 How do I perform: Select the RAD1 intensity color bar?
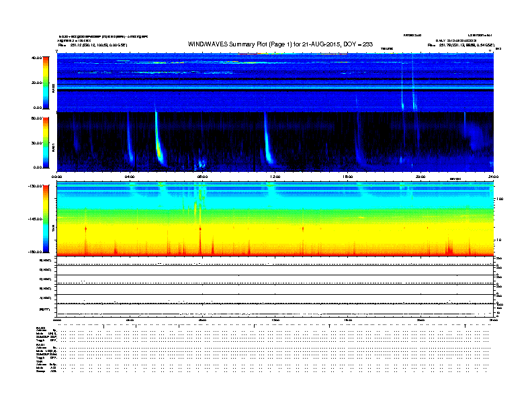pyautogui.click(x=46, y=142)
